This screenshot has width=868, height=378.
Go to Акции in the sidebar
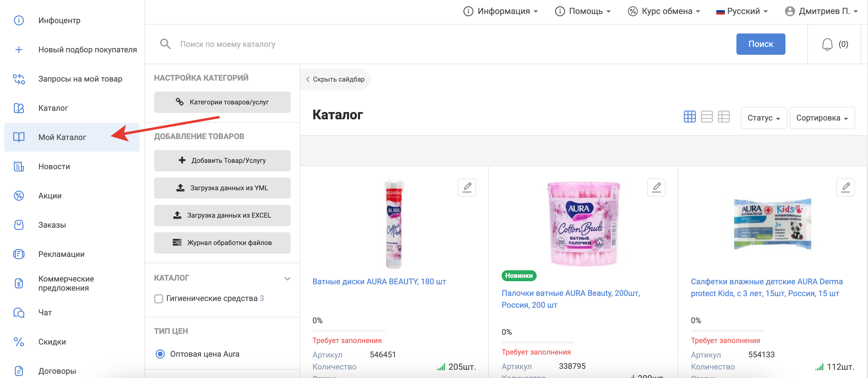[50, 196]
